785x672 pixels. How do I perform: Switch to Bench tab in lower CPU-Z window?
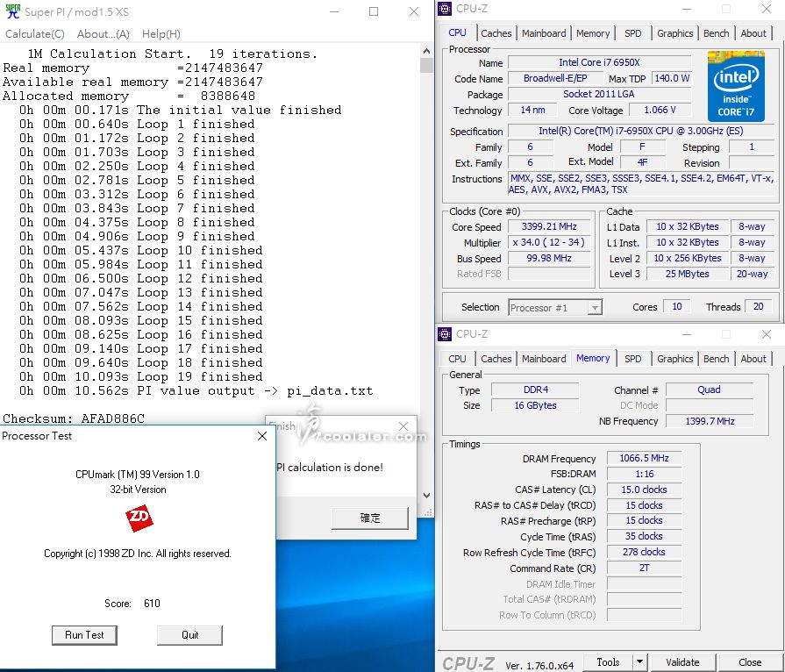click(716, 359)
